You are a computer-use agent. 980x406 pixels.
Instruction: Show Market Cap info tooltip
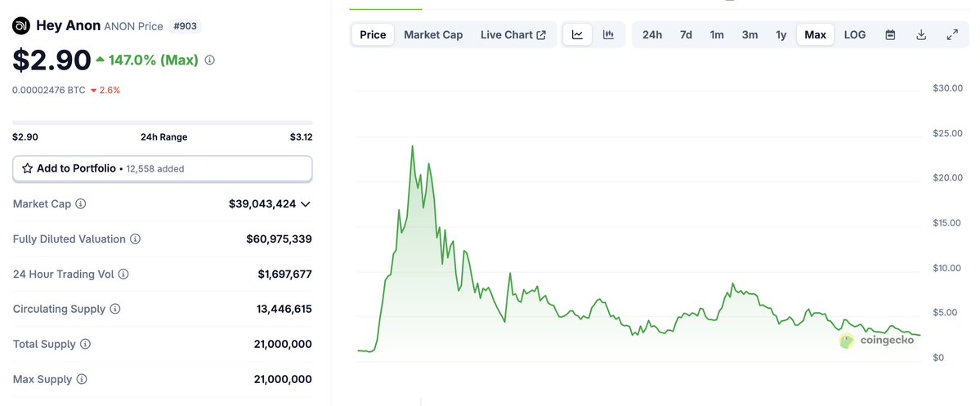(81, 203)
